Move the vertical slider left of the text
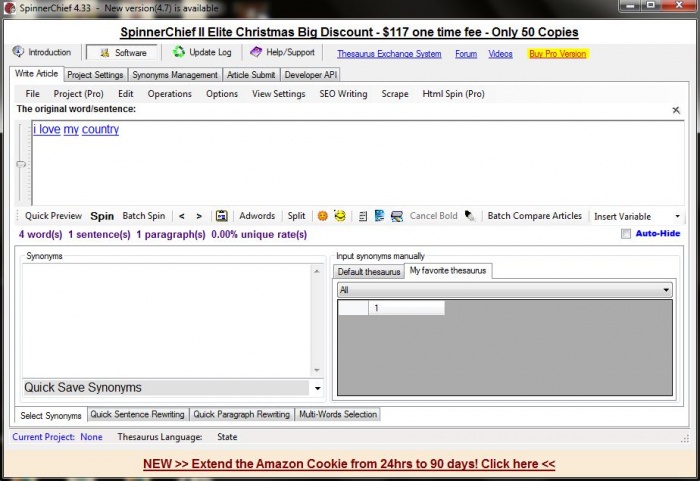Viewport: 700px width, 481px height. pos(21,164)
